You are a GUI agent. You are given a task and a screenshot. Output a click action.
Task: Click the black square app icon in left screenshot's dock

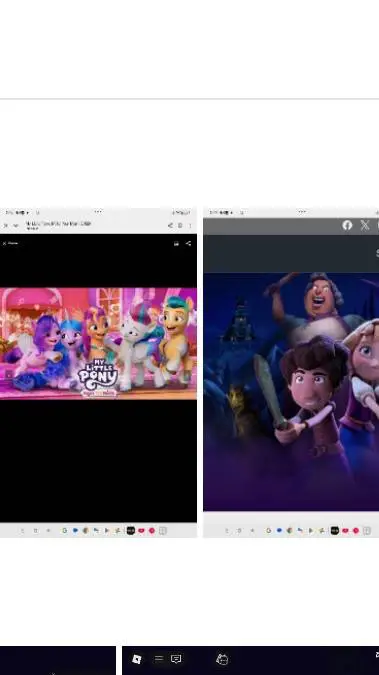click(130, 531)
